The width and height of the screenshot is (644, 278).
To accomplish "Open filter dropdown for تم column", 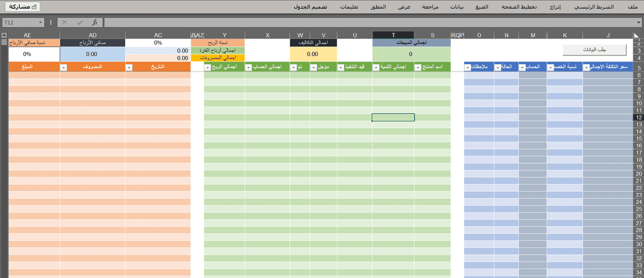I will coord(294,67).
